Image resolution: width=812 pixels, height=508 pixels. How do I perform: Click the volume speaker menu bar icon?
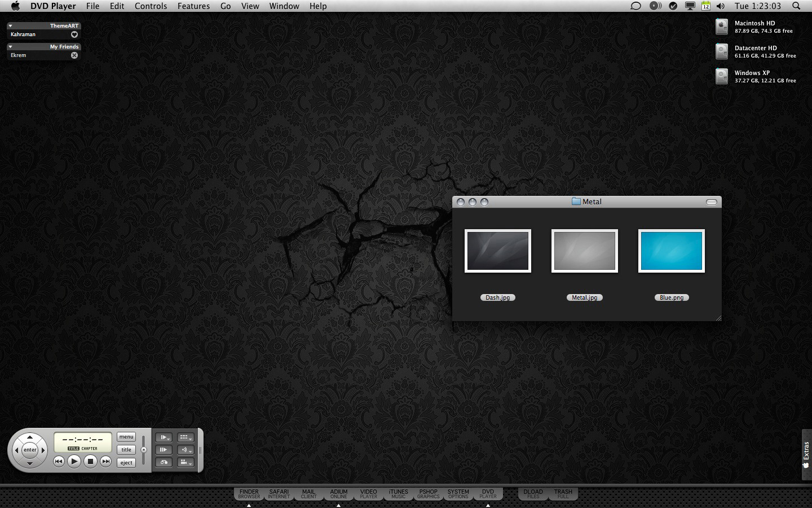721,6
